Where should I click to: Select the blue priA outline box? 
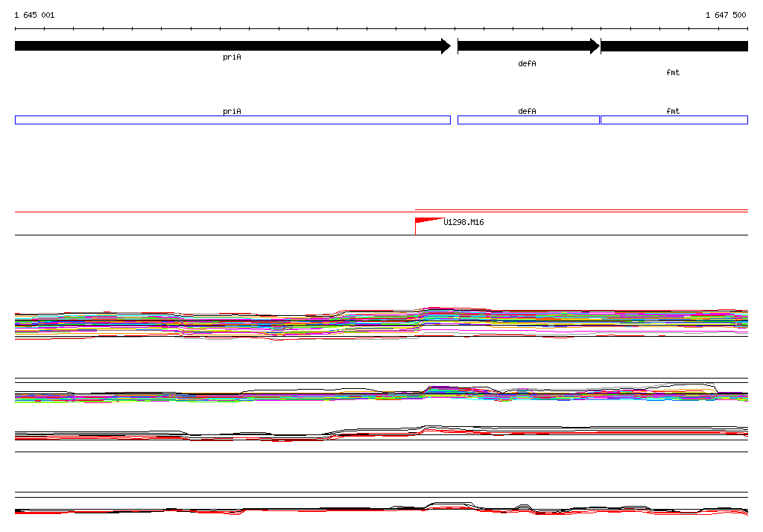coord(232,120)
